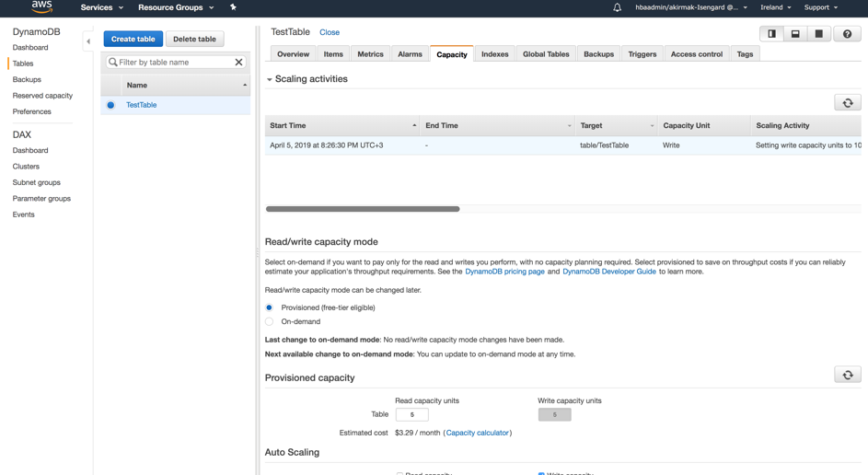Open the Backups tab of TestTable
The image size is (868, 475).
tap(598, 54)
